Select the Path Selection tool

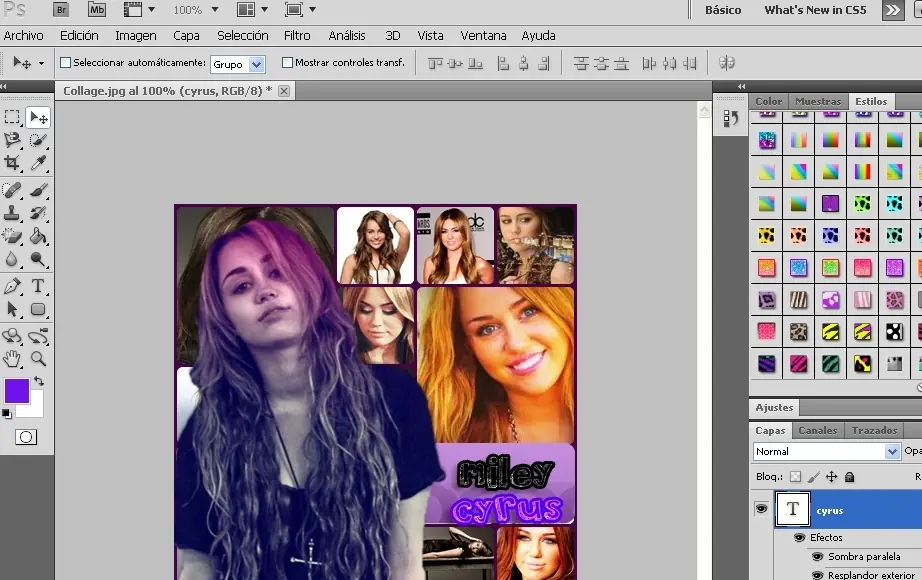[12, 309]
